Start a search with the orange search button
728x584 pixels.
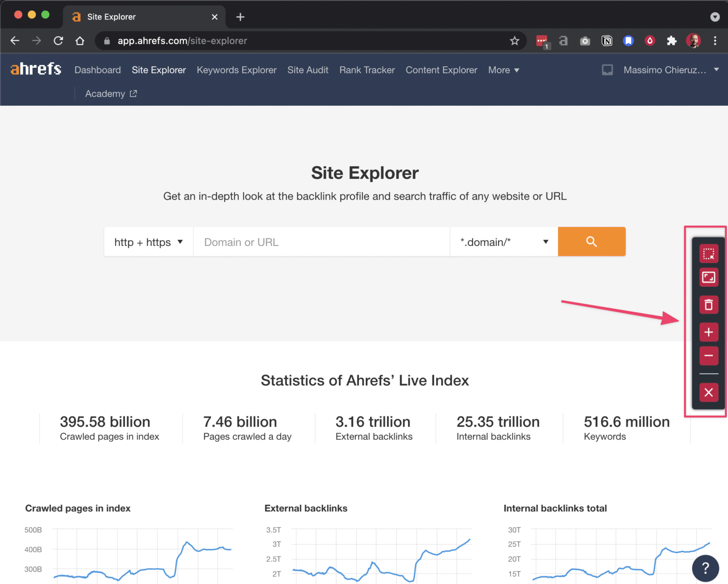(x=591, y=241)
